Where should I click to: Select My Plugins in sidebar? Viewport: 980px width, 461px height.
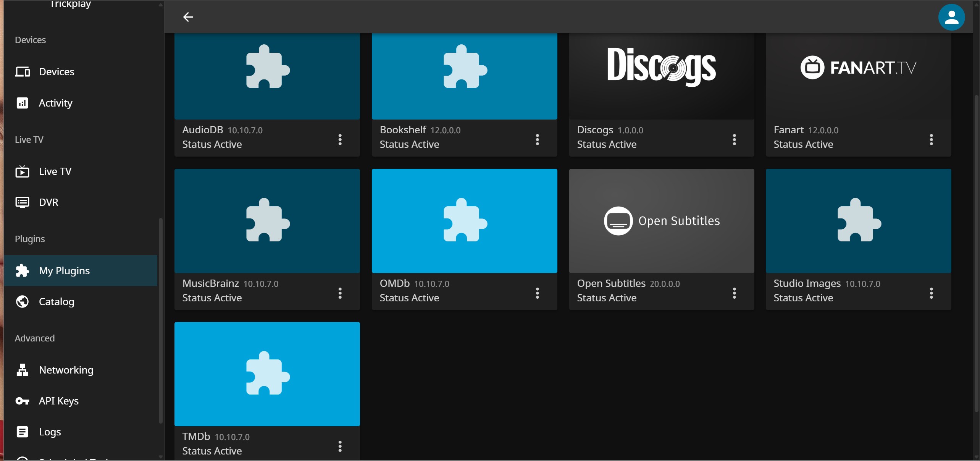click(64, 271)
